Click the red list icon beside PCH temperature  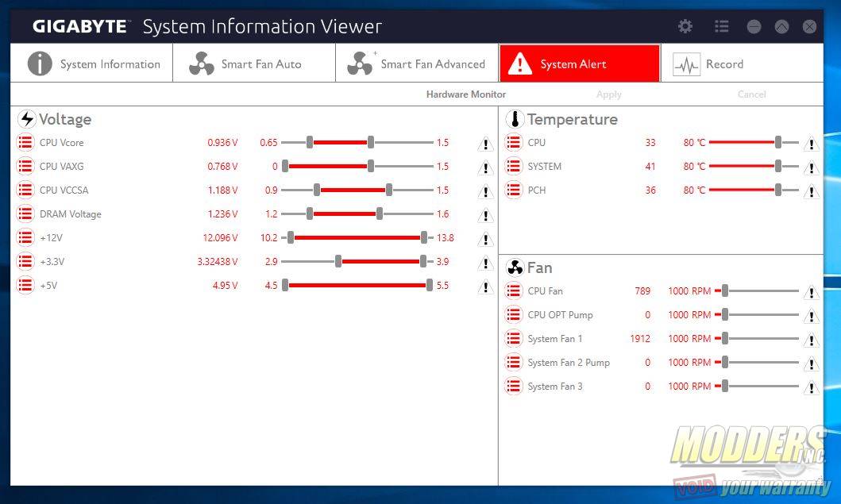pyautogui.click(x=513, y=190)
